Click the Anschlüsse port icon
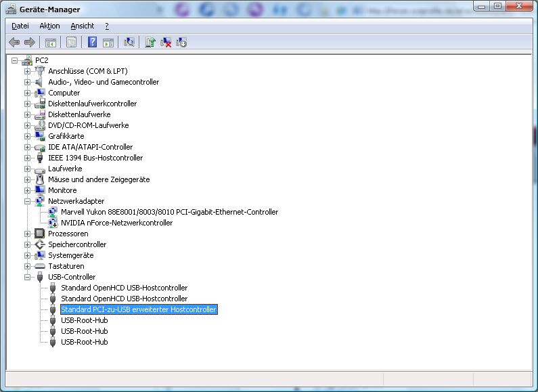This screenshot has width=538, height=392. pos(40,71)
